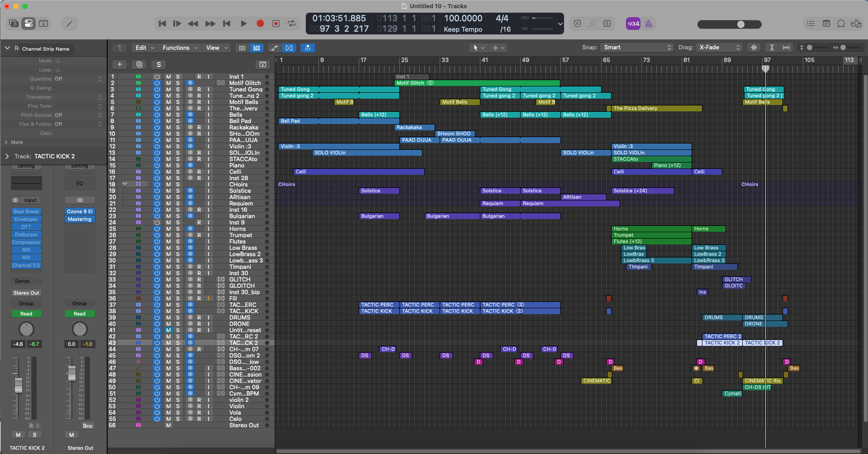
Task: Open the View menu in Tracks area
Action: pyautogui.click(x=217, y=48)
